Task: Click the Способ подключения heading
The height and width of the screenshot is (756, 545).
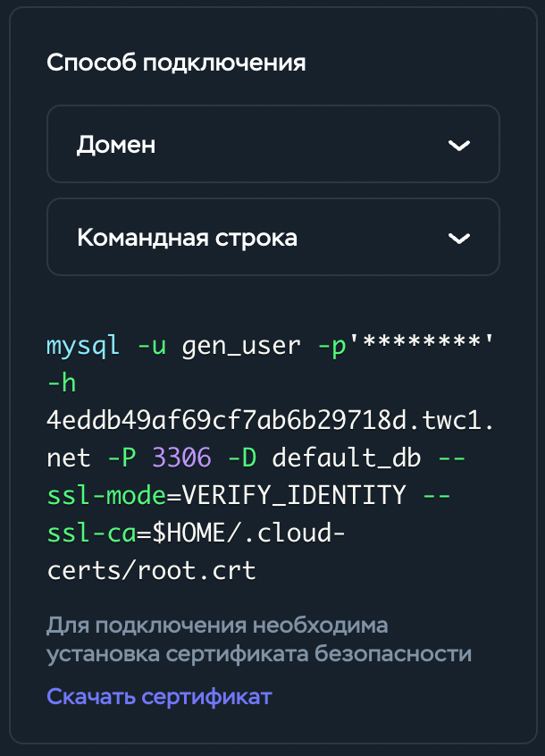Action: click(x=176, y=63)
